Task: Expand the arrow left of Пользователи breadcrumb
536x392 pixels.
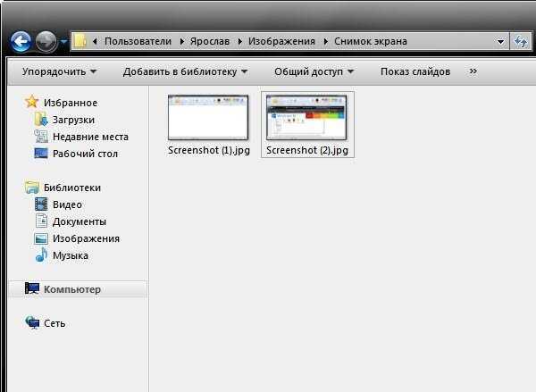Action: tap(95, 42)
